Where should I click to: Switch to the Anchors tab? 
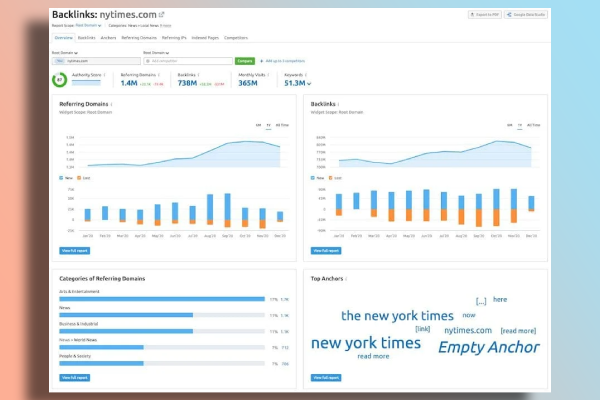coord(108,38)
